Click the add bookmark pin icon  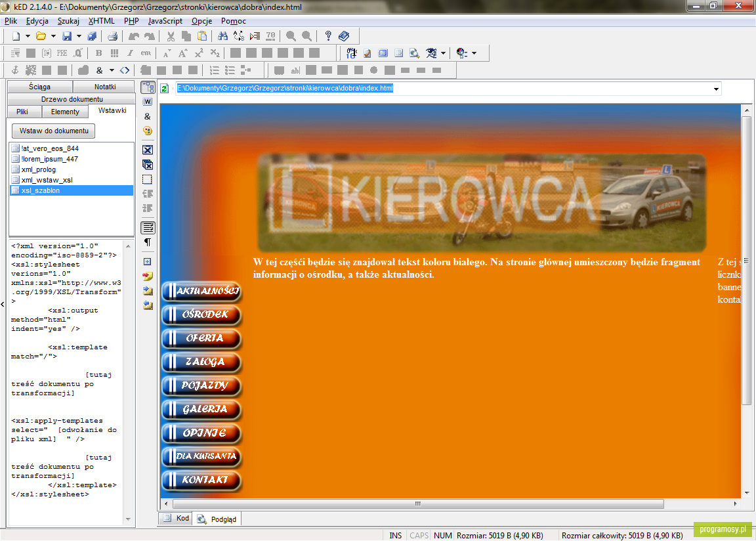click(x=148, y=276)
